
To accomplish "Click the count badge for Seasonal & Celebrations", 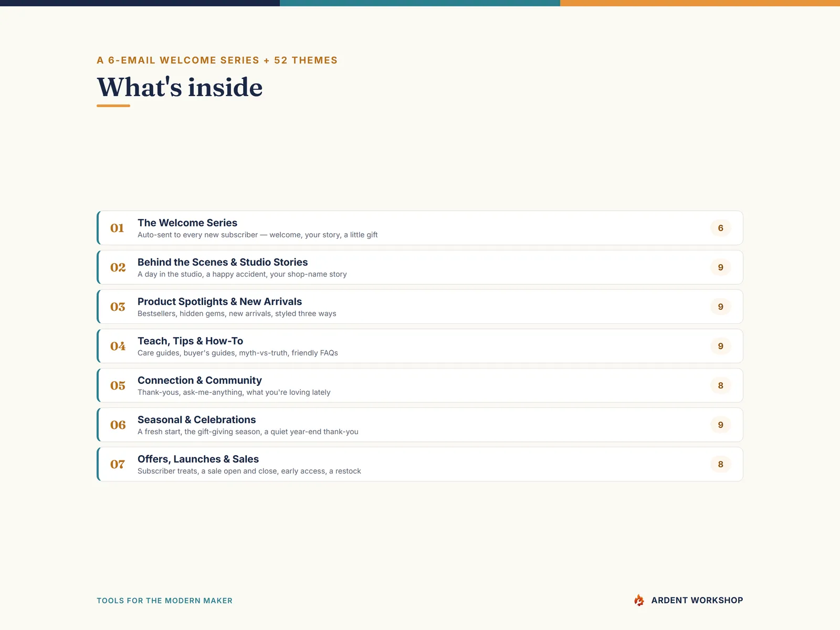I will click(x=720, y=425).
